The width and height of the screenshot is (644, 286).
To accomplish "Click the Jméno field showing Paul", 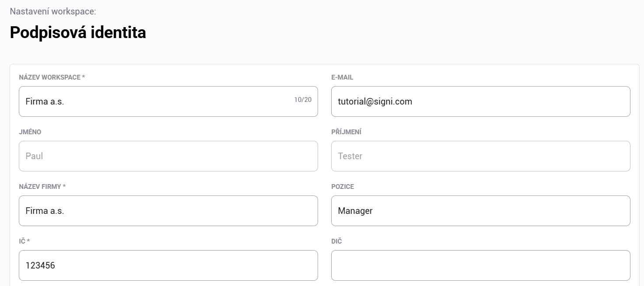I will (168, 156).
